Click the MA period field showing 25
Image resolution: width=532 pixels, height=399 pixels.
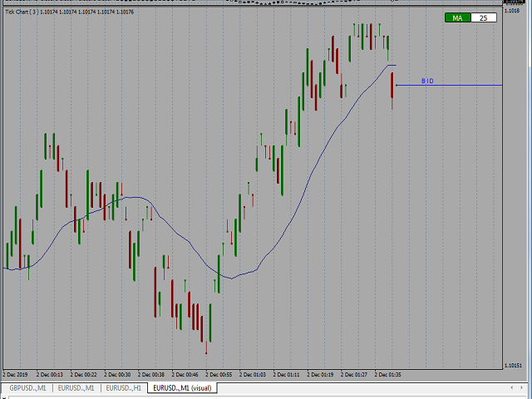click(484, 17)
